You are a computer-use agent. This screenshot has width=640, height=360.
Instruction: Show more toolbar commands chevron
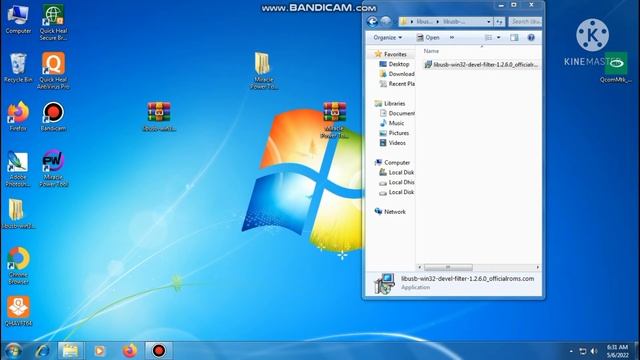point(452,38)
